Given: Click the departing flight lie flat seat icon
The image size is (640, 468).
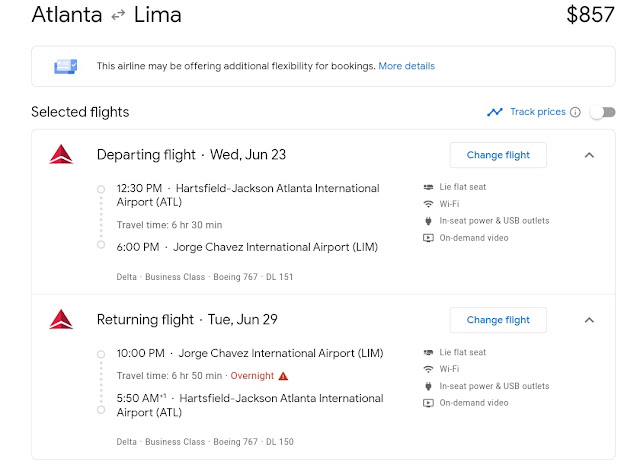Looking at the screenshot, I should tap(428, 187).
